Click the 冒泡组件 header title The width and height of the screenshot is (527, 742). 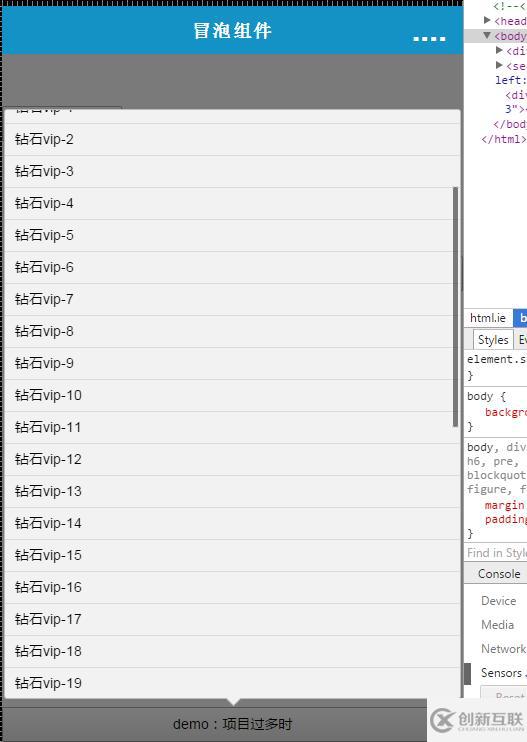coord(232,31)
